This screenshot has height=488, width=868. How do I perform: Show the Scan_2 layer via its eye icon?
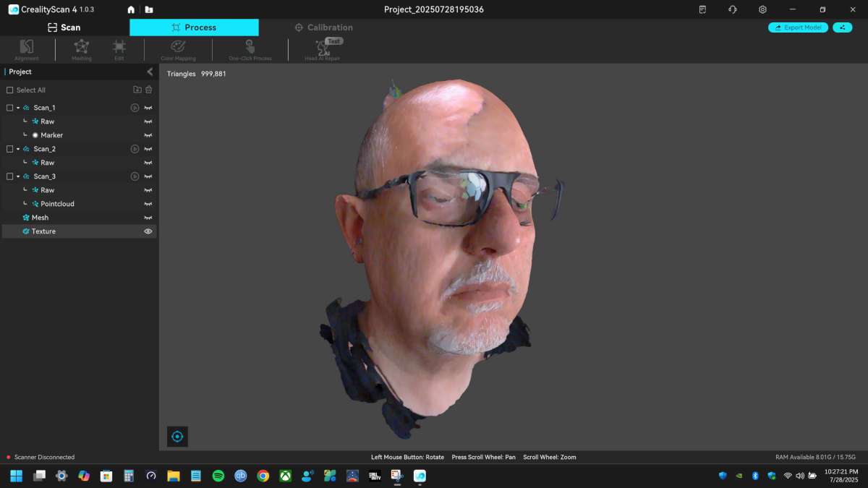coord(148,149)
